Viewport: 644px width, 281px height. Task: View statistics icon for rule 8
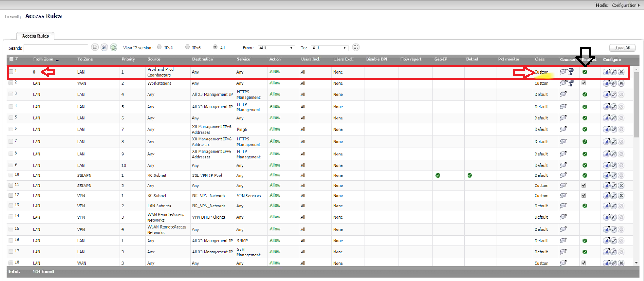click(606, 154)
